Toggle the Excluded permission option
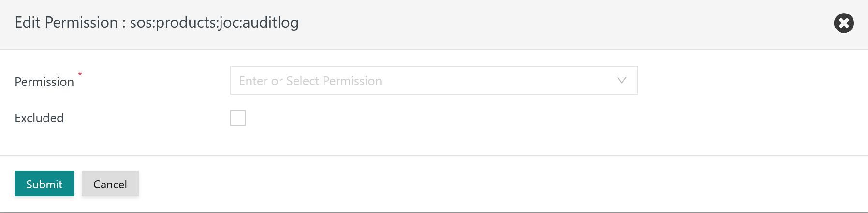Screen dimensions: 868x213 pos(238,118)
